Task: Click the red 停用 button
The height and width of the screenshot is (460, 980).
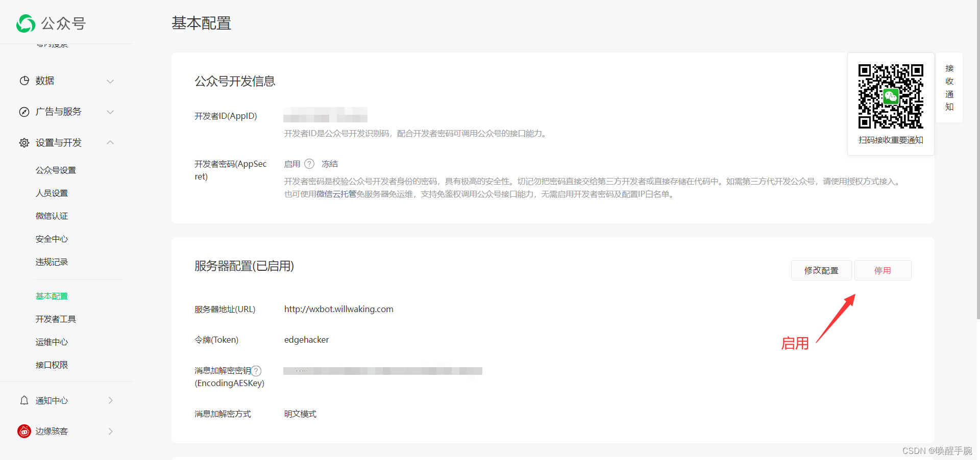Action: (883, 270)
